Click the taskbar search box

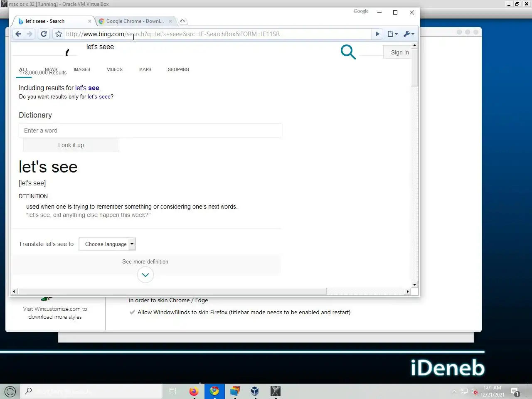[x=91, y=392]
